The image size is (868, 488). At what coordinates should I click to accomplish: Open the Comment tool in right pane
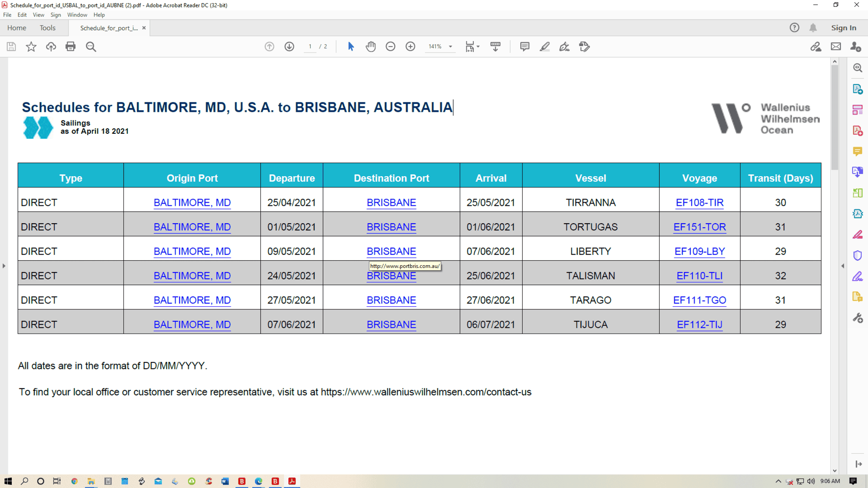tap(857, 151)
